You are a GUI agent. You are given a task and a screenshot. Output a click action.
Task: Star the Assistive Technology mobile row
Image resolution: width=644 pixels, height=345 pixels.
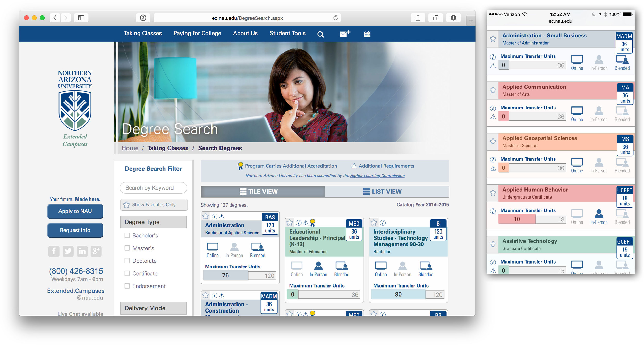(493, 244)
